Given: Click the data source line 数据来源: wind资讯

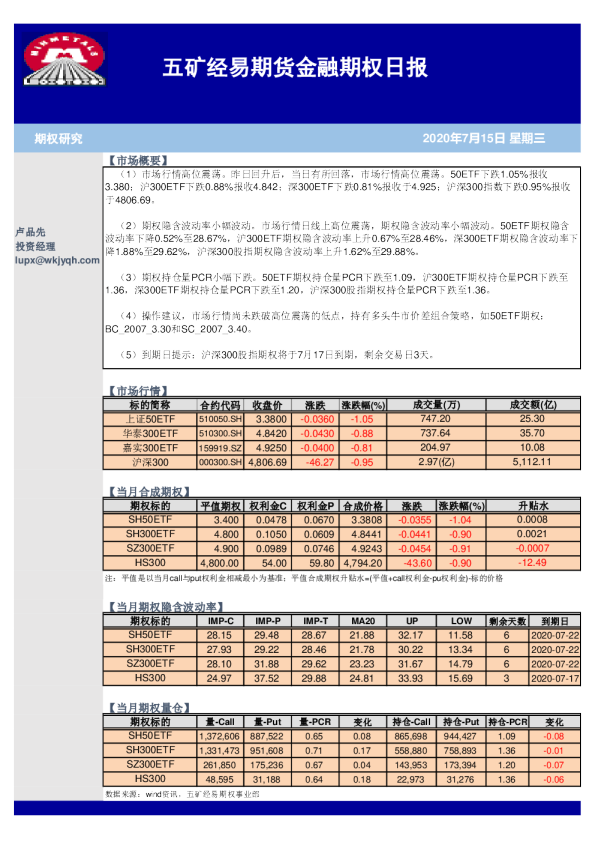Looking at the screenshot, I should (x=182, y=794).
